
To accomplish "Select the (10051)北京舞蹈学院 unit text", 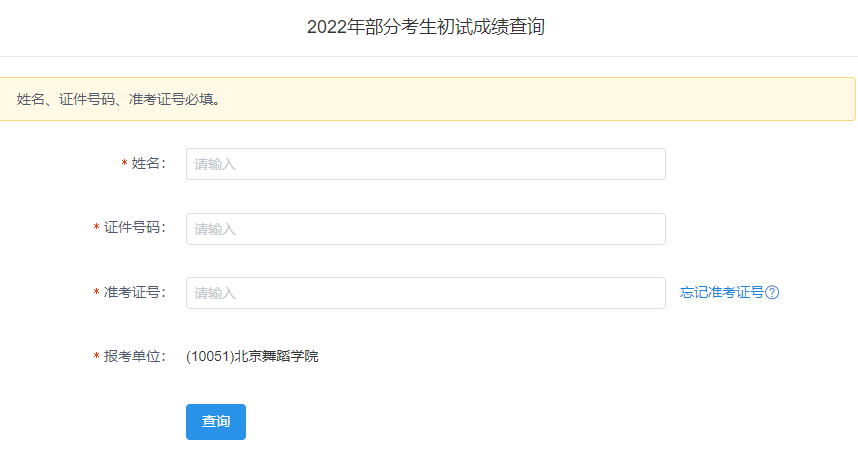I will point(252,356).
